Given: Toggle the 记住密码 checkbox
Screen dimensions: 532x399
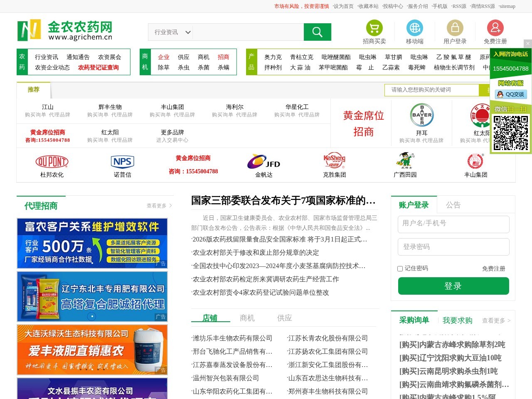Looking at the screenshot, I should point(400,268).
